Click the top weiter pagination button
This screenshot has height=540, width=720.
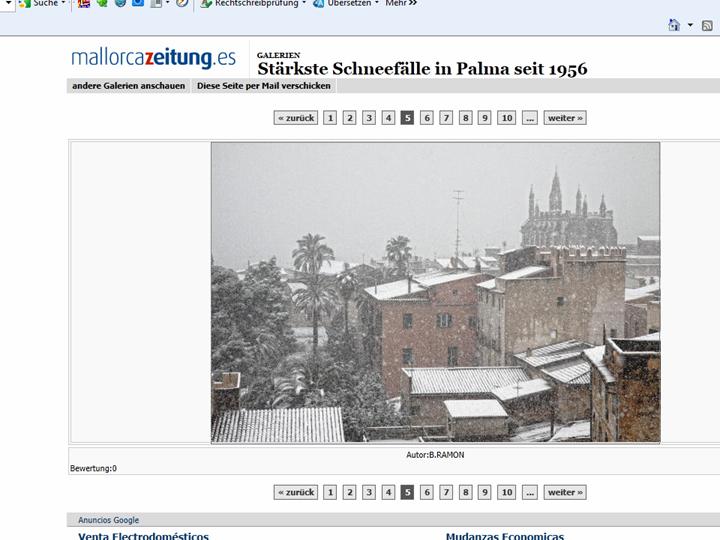[x=565, y=118]
